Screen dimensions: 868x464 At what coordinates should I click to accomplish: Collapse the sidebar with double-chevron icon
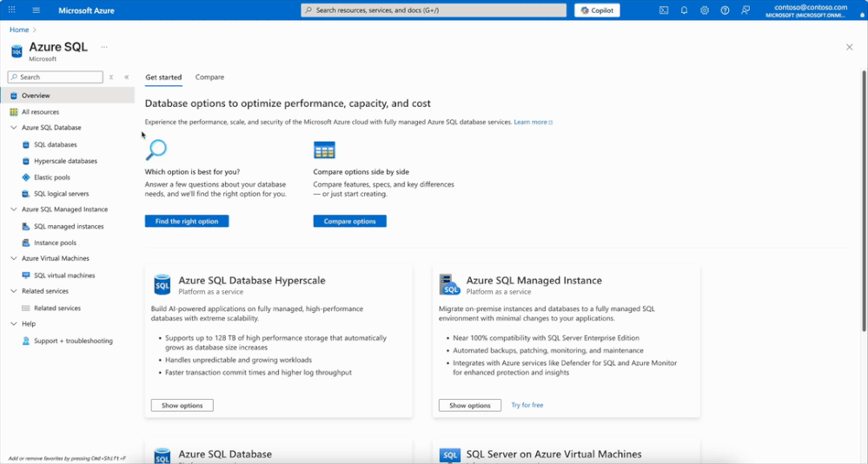[x=126, y=77]
